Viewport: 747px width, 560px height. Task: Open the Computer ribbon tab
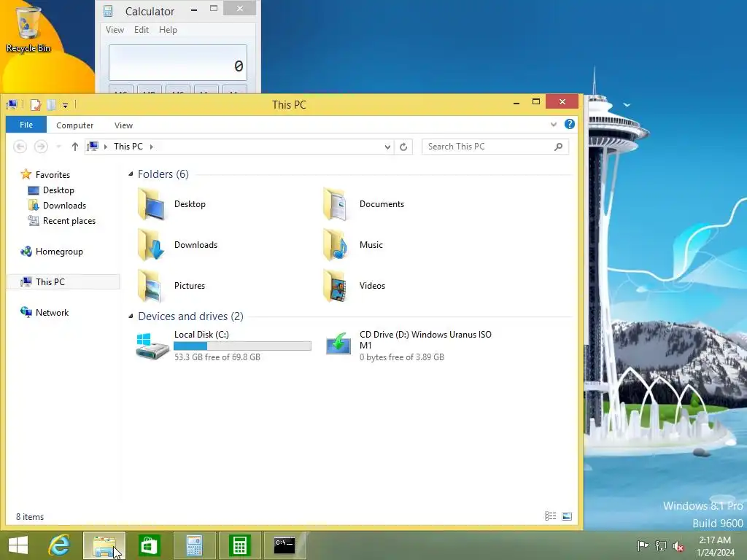coord(75,125)
